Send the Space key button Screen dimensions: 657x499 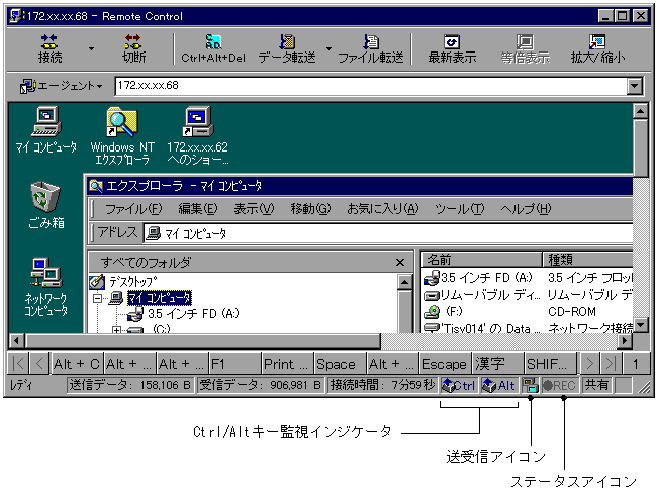(x=341, y=364)
